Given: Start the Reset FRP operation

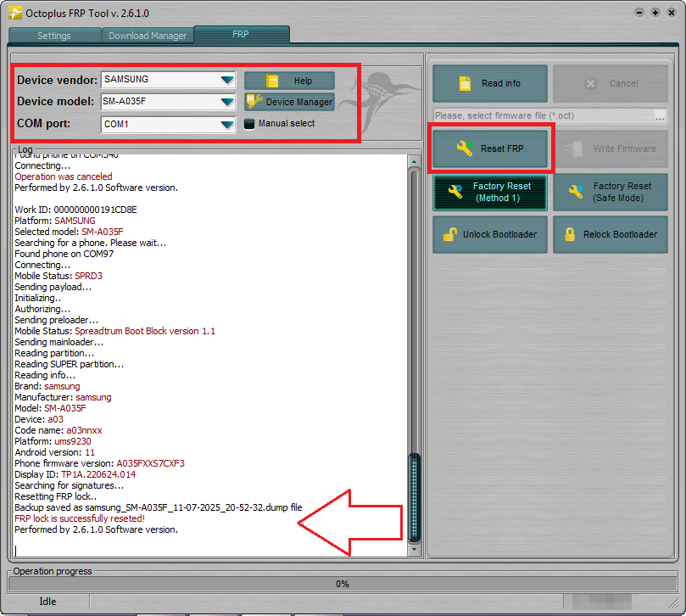Looking at the screenshot, I should tap(490, 148).
